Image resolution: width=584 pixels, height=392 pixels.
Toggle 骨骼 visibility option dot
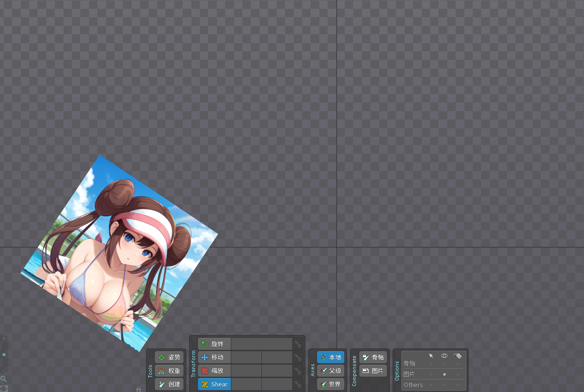coord(444,364)
